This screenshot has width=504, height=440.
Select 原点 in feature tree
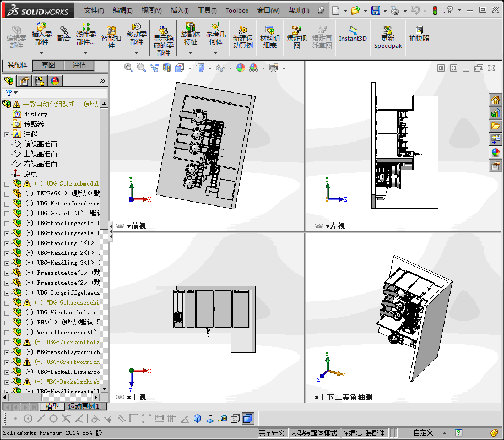30,173
